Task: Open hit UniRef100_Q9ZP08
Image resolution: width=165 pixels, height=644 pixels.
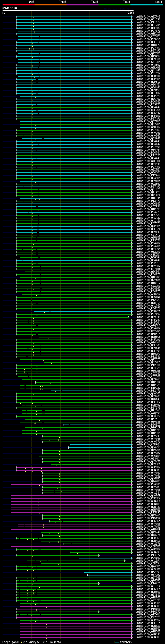Action: (148, 16)
